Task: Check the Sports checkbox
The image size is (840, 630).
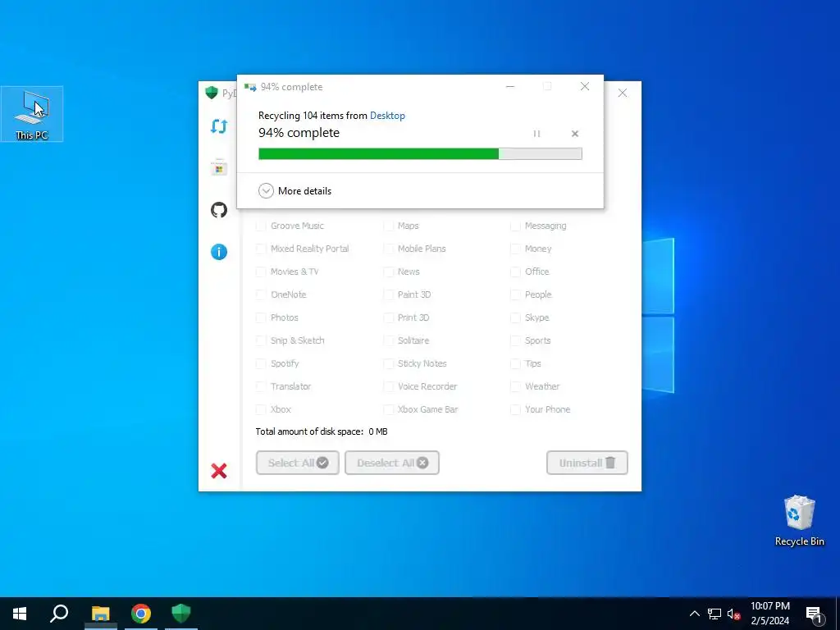Action: [x=515, y=340]
